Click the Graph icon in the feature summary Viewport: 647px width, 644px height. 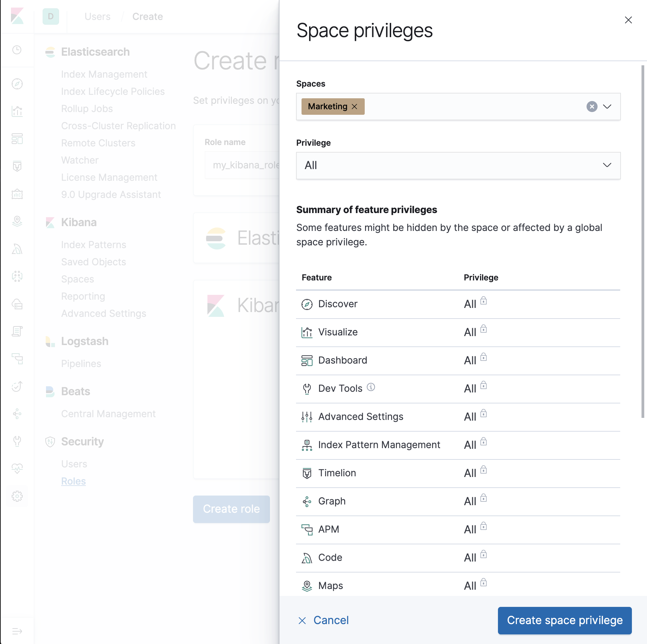click(x=307, y=501)
